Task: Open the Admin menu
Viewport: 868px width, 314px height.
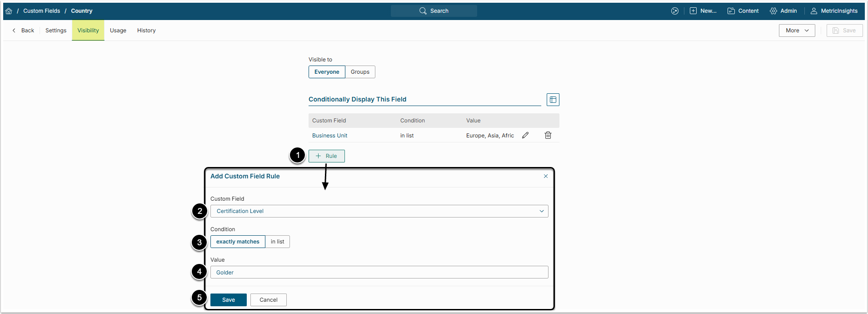Action: [783, 11]
